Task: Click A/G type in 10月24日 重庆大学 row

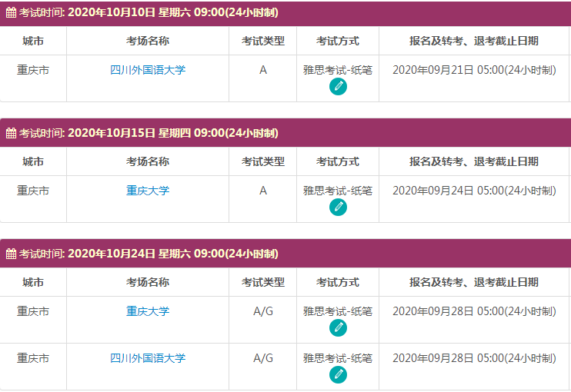Action: 263,311
